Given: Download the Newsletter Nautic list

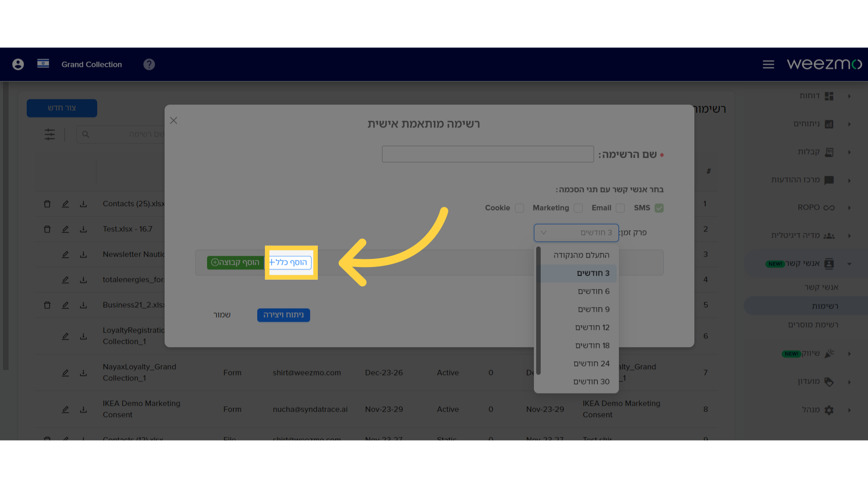Looking at the screenshot, I should [x=83, y=254].
